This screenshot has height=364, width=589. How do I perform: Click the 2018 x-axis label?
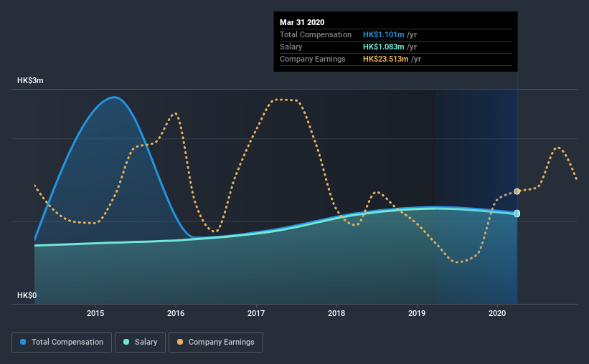pos(336,313)
